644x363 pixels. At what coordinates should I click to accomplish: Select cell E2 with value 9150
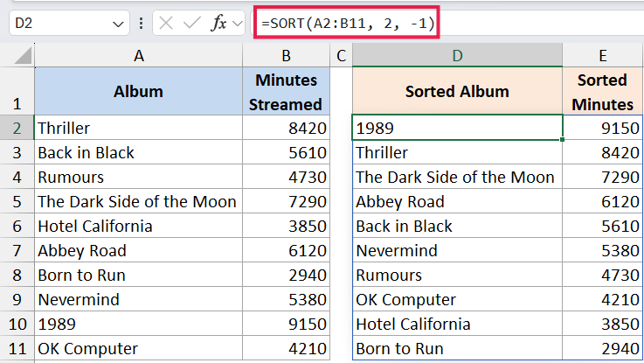[603, 128]
